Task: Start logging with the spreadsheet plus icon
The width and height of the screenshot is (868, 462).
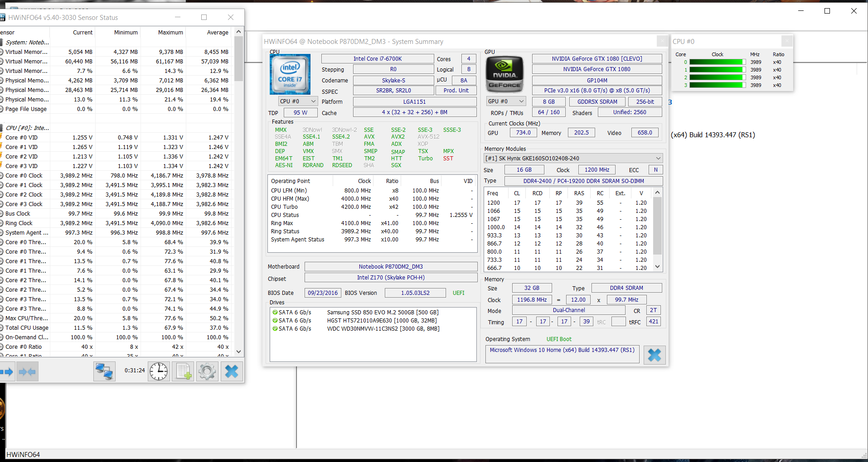Action: coord(184,372)
